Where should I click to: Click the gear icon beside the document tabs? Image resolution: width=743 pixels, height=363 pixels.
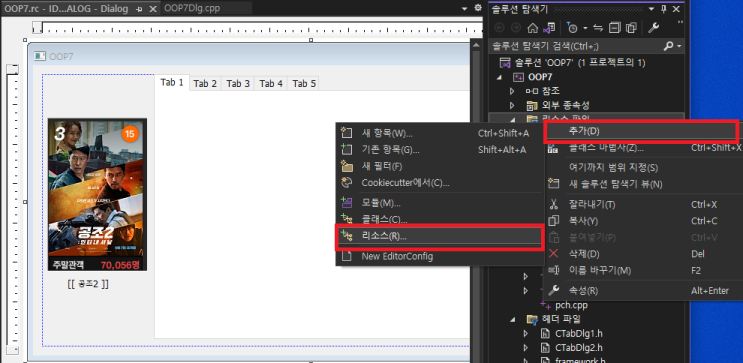click(478, 9)
